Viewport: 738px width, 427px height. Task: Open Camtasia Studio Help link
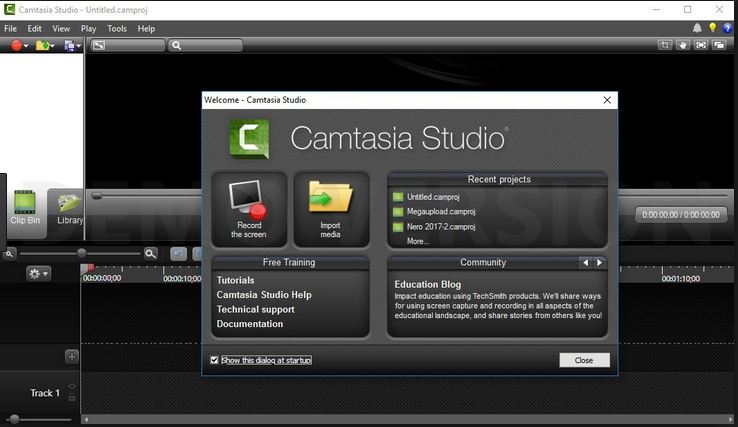(x=264, y=295)
